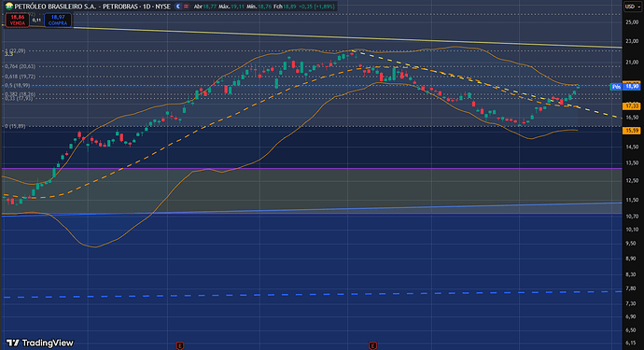Click the Máx 19,11 high value in the header
644x350 pixels.
[231, 7]
